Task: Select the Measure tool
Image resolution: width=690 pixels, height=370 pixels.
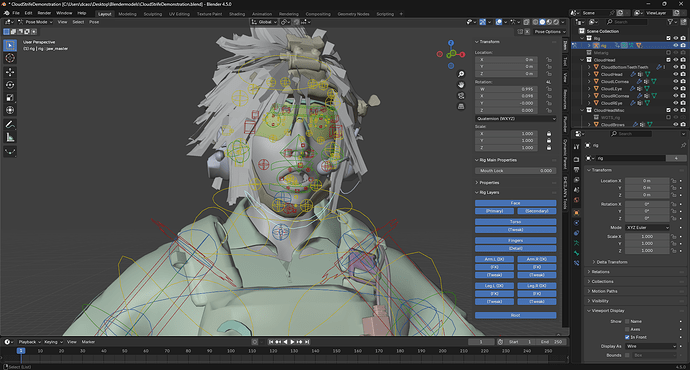Action: [10, 138]
